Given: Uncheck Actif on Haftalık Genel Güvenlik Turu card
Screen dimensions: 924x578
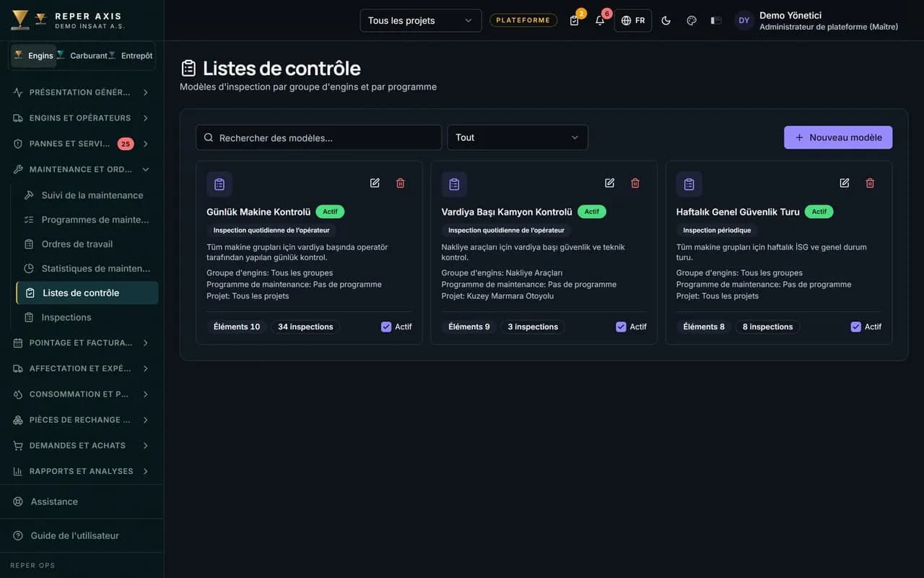Looking at the screenshot, I should coord(856,327).
